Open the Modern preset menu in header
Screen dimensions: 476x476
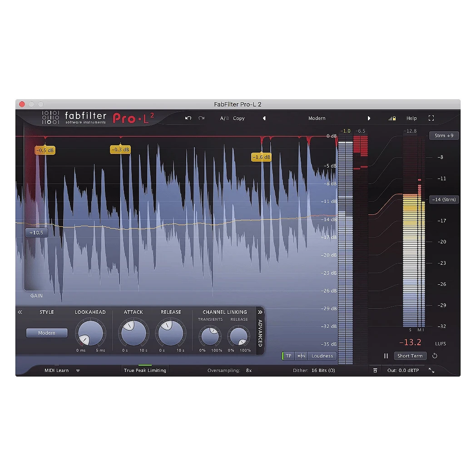pos(317,118)
